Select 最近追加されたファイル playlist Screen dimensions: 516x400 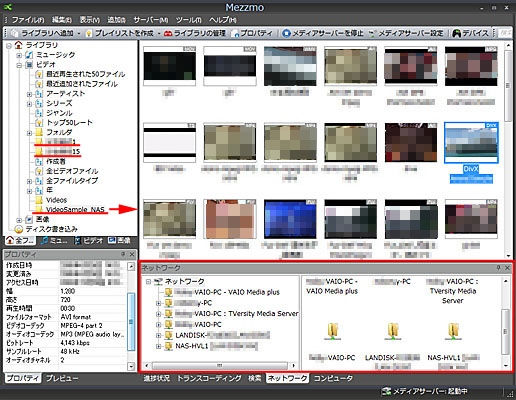tap(82, 84)
